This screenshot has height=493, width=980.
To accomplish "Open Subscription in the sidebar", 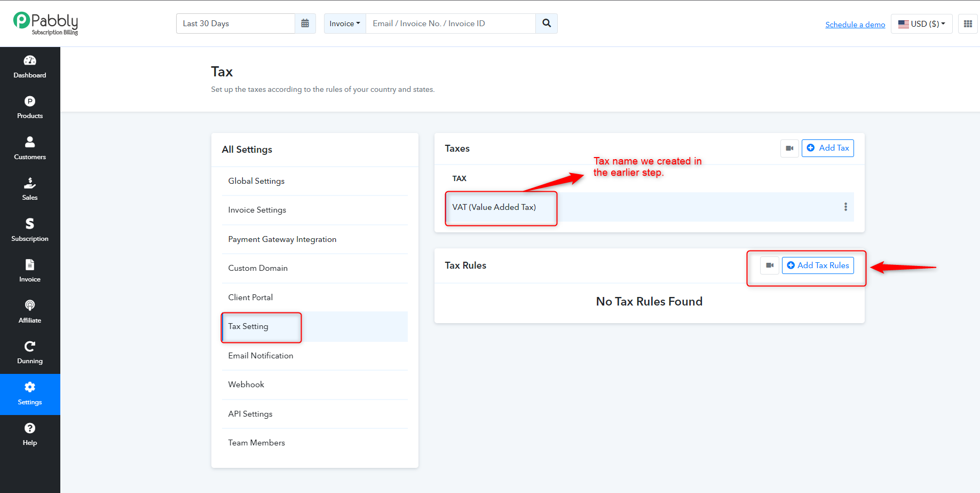I will pyautogui.click(x=30, y=231).
